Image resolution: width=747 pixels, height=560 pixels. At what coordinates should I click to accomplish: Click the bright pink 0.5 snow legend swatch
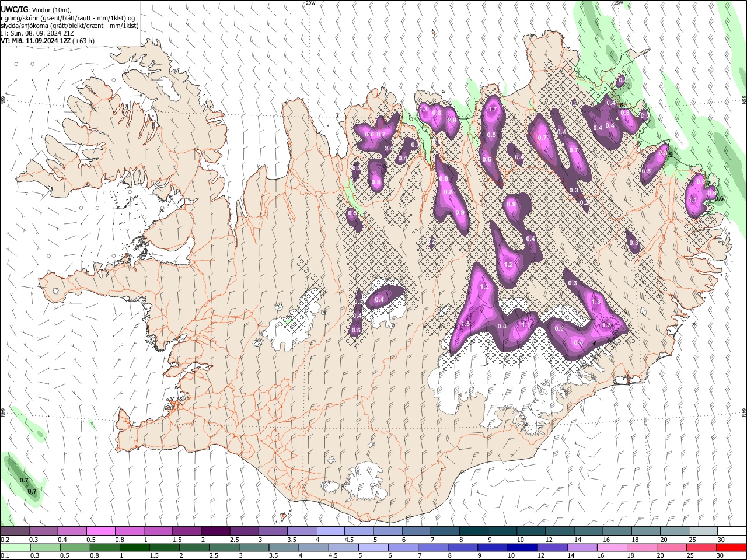(100, 531)
